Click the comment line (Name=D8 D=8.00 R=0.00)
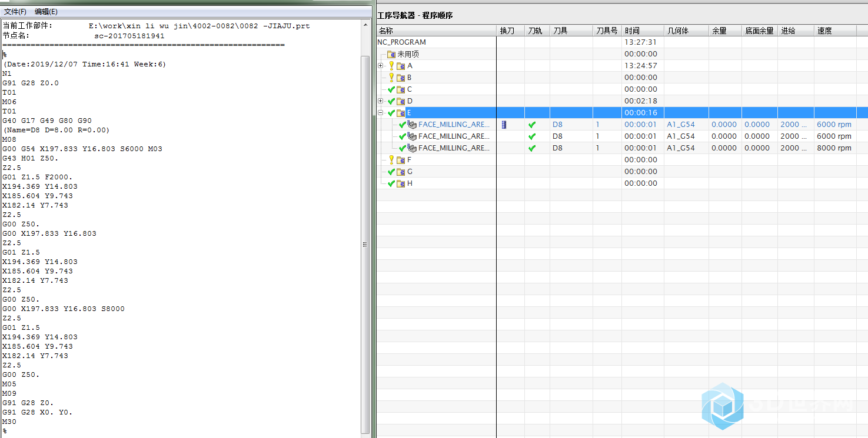This screenshot has height=438, width=868. 56,130
